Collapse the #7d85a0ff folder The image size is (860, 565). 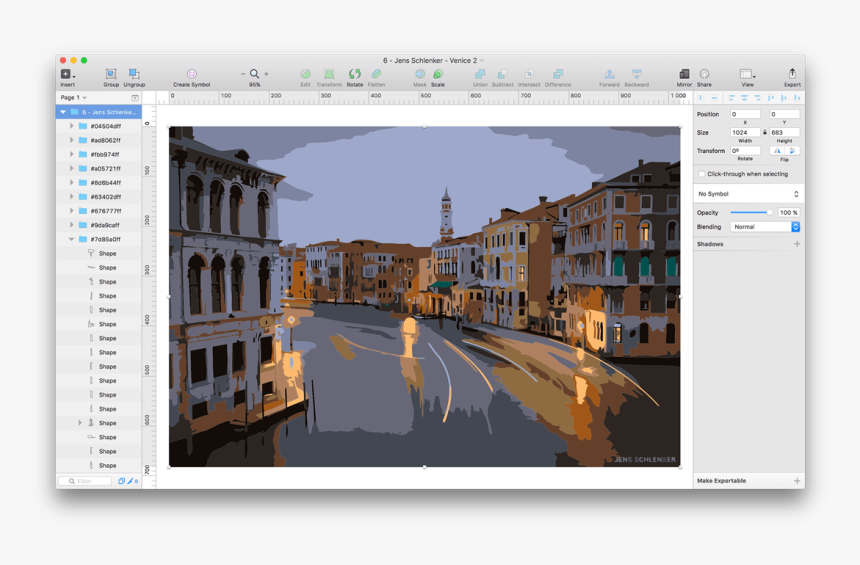[x=71, y=239]
